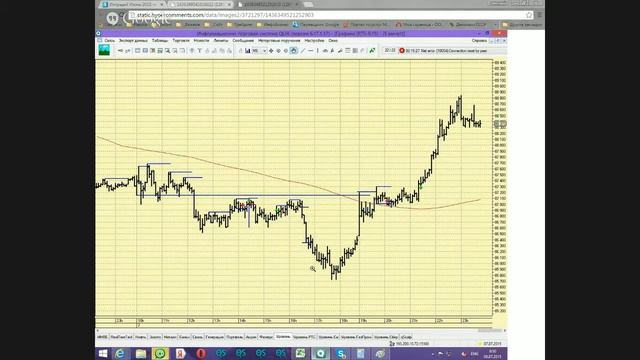Switch to the ММВБ tab

click(102, 337)
